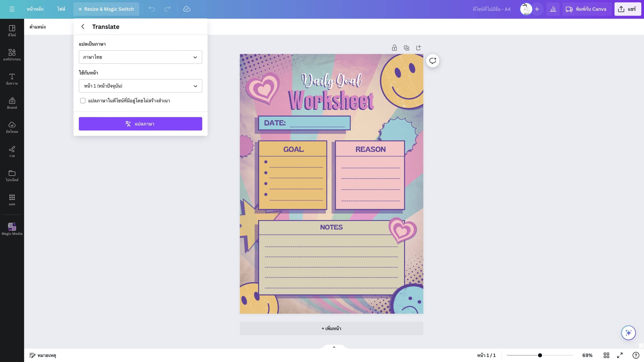Open Magic Media app
Viewport: 644px width, 362px height.
click(12, 229)
